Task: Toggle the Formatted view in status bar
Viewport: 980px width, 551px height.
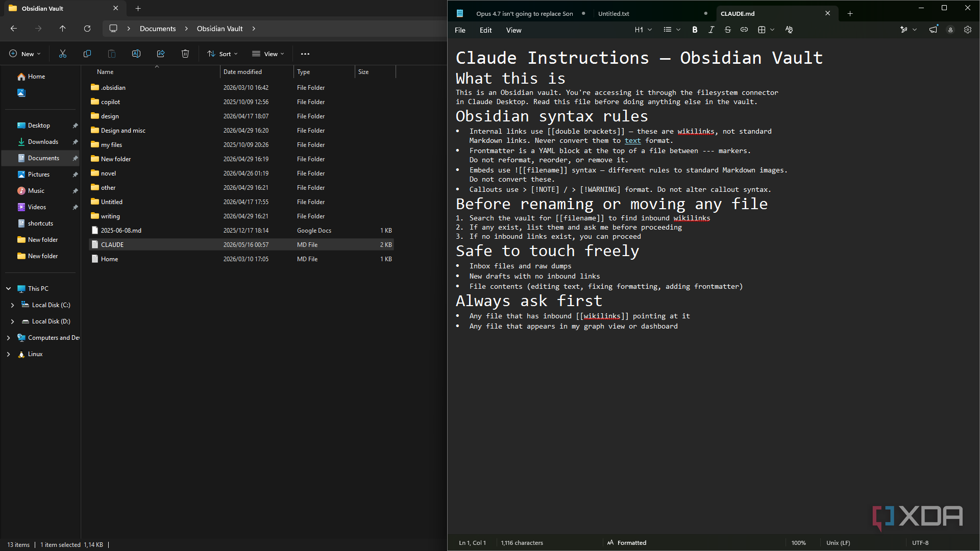Action: (627, 543)
